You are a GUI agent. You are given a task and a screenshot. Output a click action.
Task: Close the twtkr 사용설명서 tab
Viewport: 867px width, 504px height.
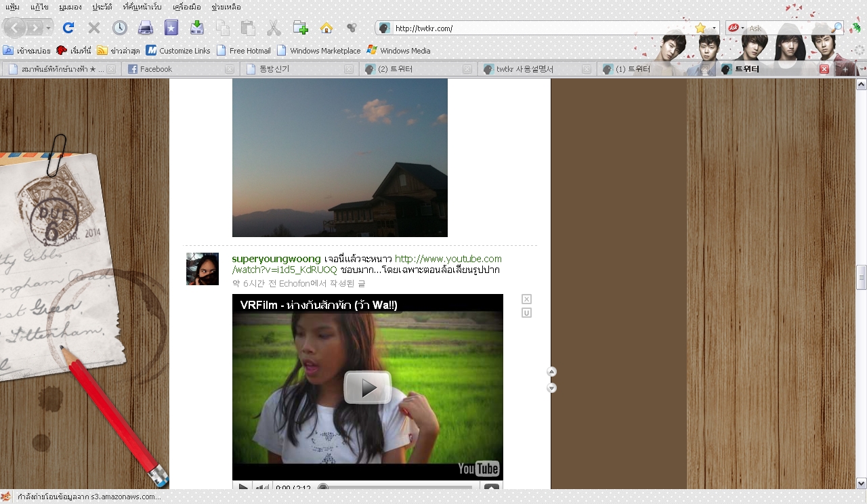pos(586,69)
